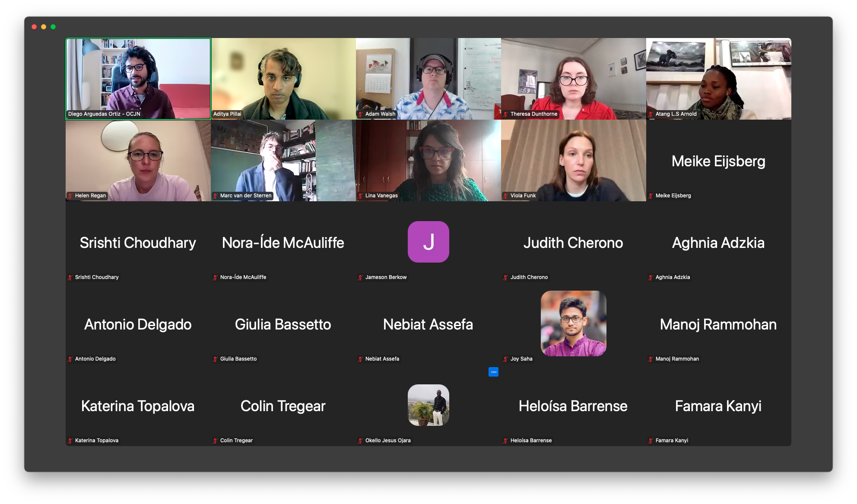Image resolution: width=857 pixels, height=504 pixels.
Task: Click muted mic icon beside Viola Funk label
Action: 505,196
